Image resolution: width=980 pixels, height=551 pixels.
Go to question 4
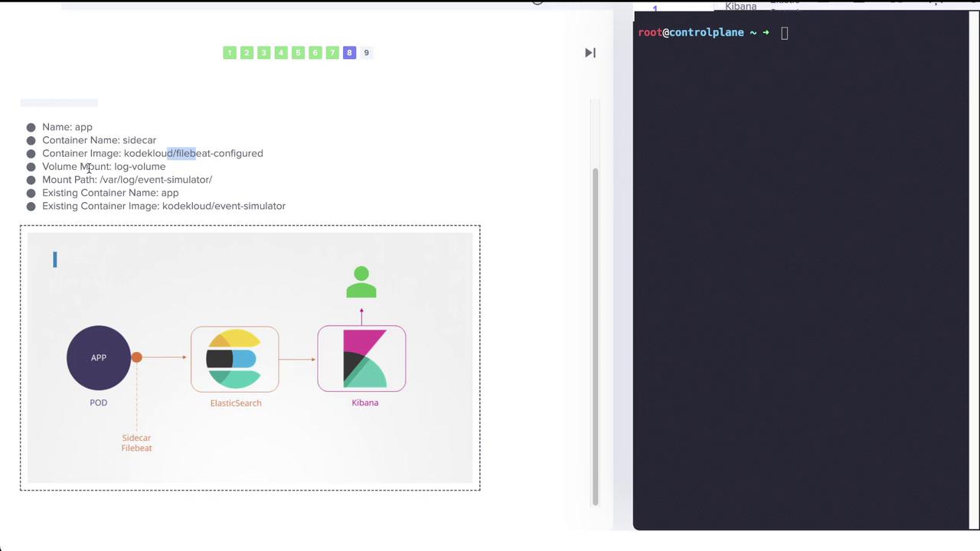point(281,53)
